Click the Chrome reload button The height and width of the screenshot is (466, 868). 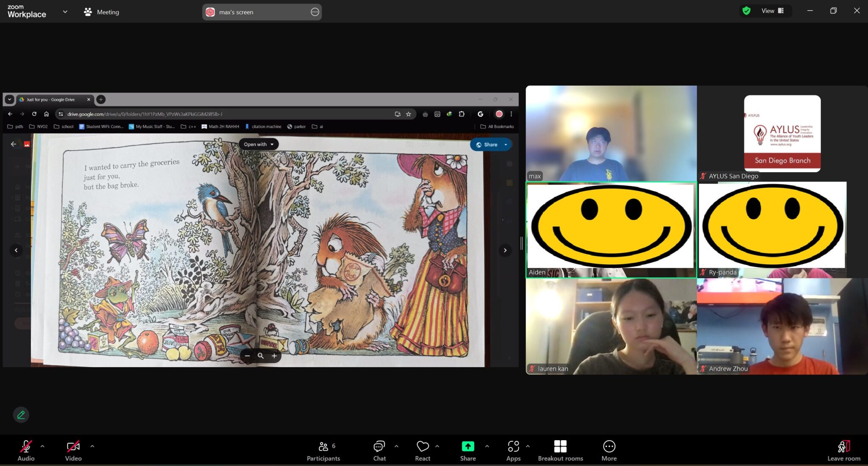pyautogui.click(x=34, y=114)
